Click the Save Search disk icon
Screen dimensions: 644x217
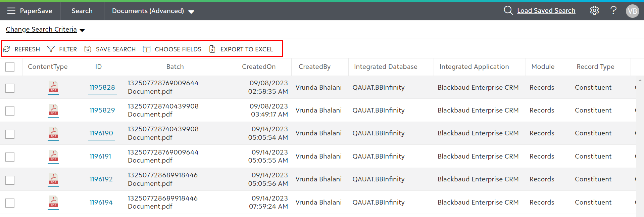pos(88,49)
